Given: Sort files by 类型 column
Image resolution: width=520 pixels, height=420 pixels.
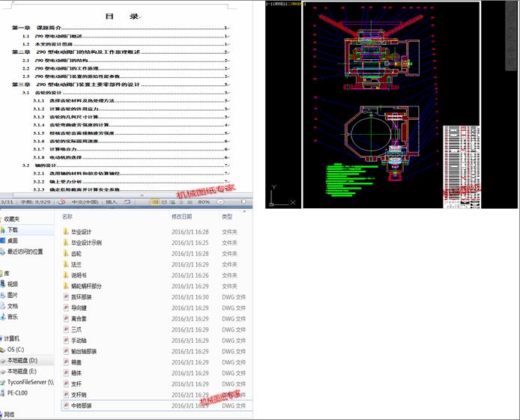Looking at the screenshot, I should [x=227, y=216].
